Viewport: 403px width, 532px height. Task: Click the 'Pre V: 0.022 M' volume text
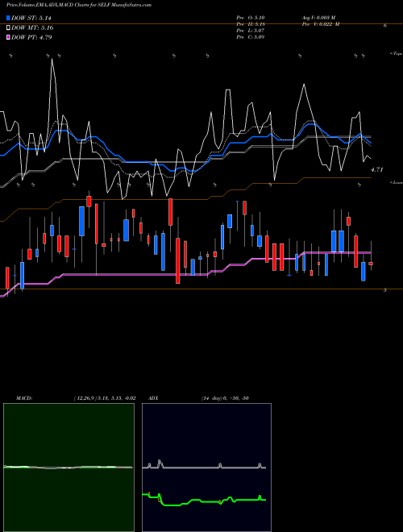pyautogui.click(x=321, y=23)
